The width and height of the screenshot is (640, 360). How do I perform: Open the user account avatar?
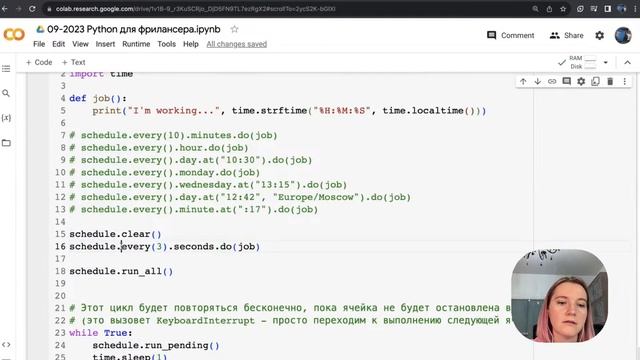(623, 36)
